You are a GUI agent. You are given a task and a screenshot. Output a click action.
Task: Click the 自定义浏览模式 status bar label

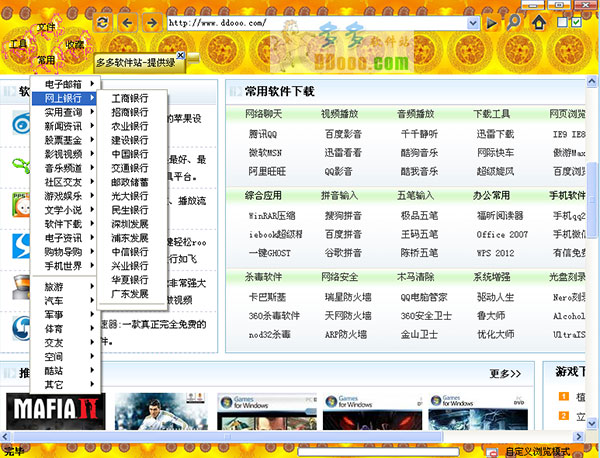click(538, 451)
